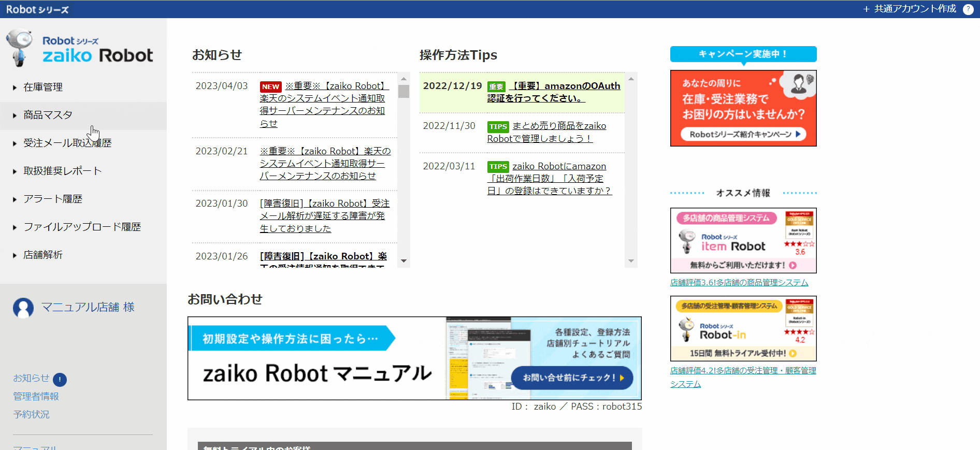980x450 pixels.
Task: Expand the アラート履歴 arrow
Action: pyautogui.click(x=15, y=199)
